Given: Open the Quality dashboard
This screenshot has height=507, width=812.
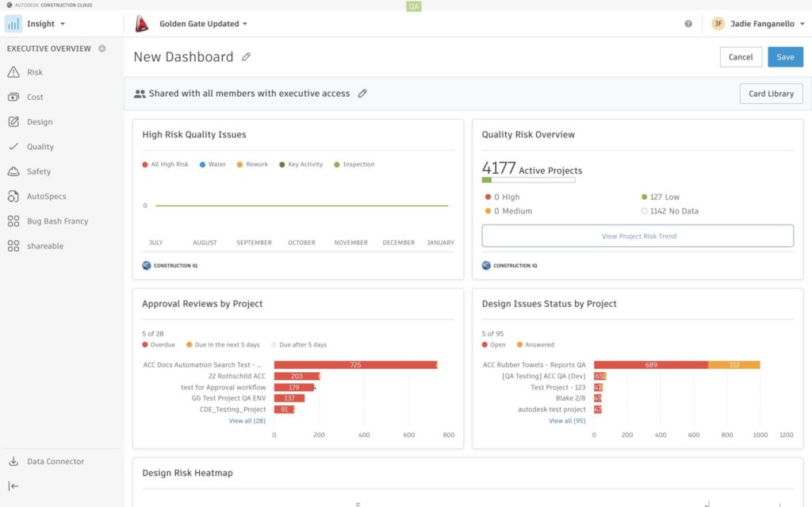Looking at the screenshot, I should 40,147.
